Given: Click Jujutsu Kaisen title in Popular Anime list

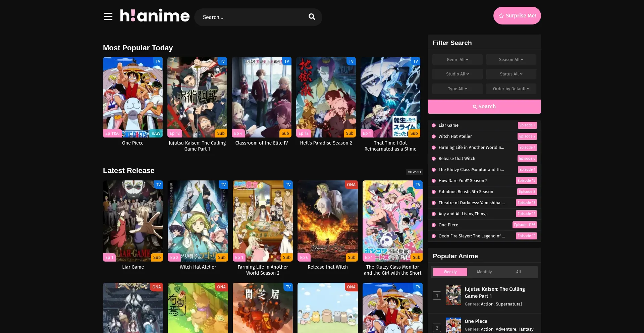Looking at the screenshot, I should coord(495,292).
